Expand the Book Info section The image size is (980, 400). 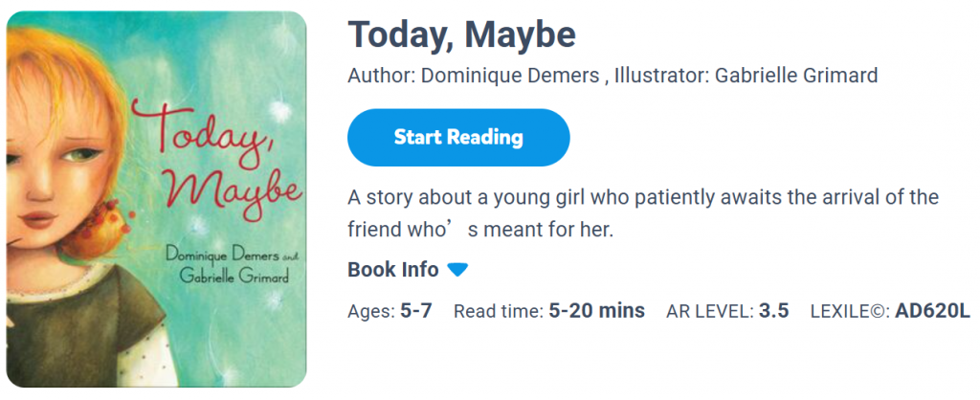click(x=393, y=270)
